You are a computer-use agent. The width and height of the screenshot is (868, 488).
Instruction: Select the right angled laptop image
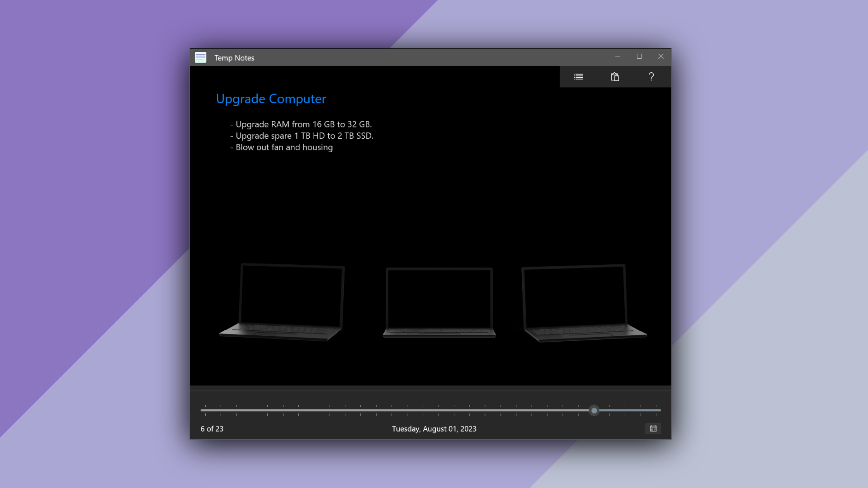pyautogui.click(x=583, y=303)
